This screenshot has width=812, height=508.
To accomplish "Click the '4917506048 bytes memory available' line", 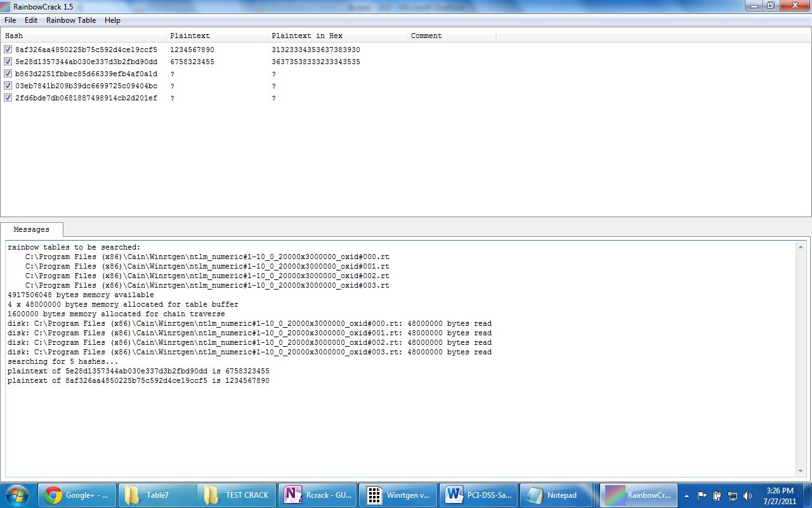I will (81, 295).
